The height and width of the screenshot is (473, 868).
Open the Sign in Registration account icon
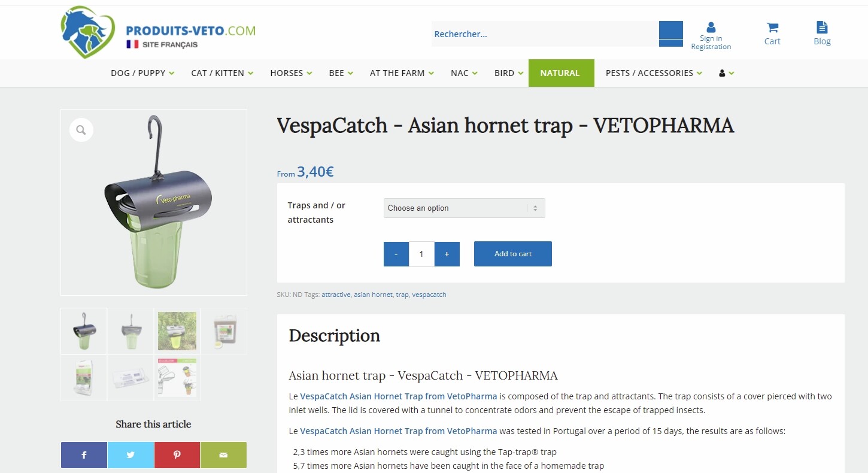(711, 36)
